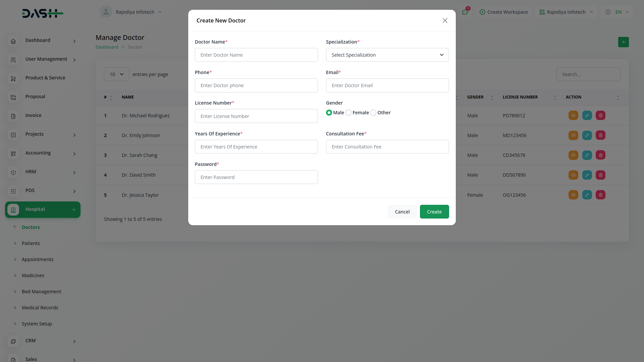This screenshot has width=644, height=362.
Task: Open the Select Specialization dropdown
Action: (387, 55)
